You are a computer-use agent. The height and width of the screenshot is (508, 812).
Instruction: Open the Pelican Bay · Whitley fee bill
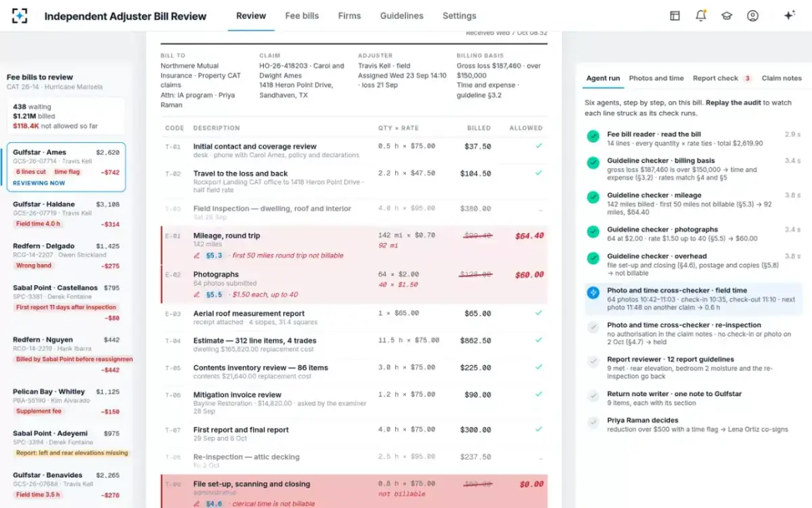click(x=66, y=403)
